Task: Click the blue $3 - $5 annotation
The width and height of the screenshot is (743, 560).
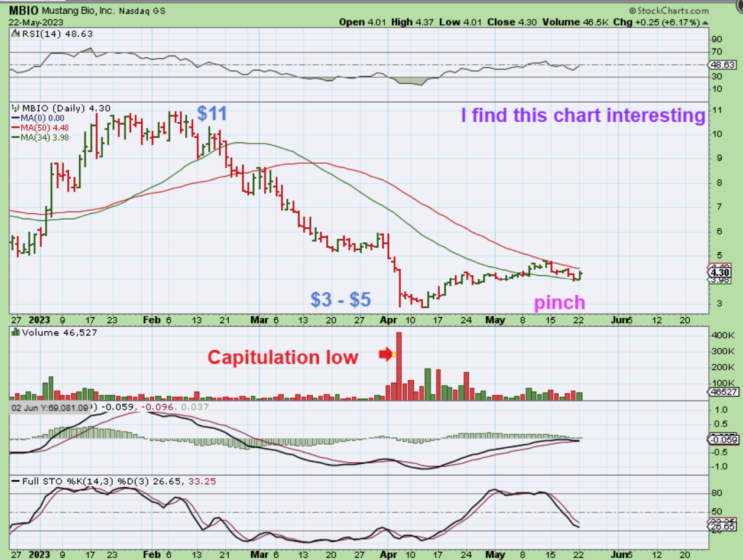Action: point(341,299)
